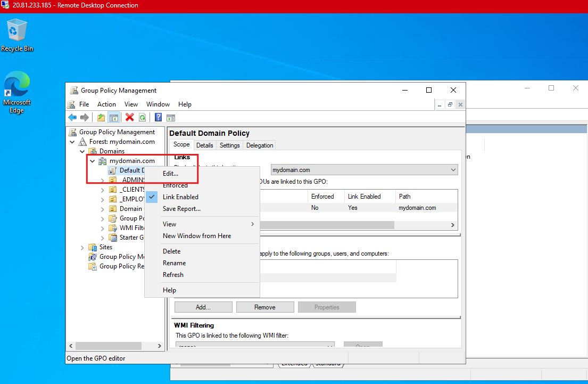588x384 pixels.
Task: Click the Group Policy Objects folder icon
Action: (x=112, y=218)
